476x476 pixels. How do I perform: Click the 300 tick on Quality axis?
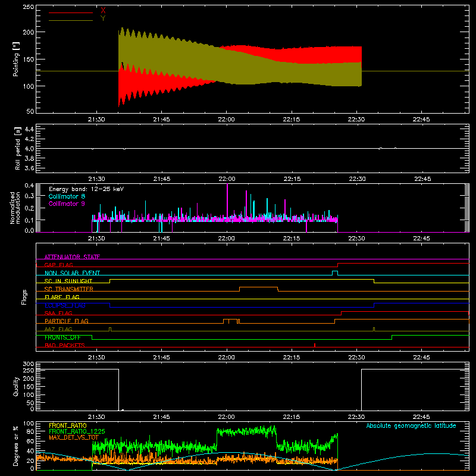coord(29,364)
